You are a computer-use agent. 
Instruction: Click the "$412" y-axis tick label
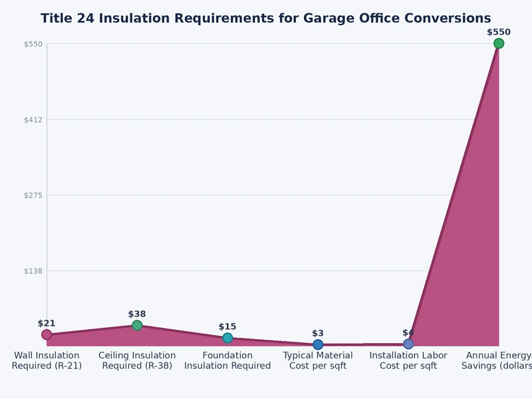point(33,120)
